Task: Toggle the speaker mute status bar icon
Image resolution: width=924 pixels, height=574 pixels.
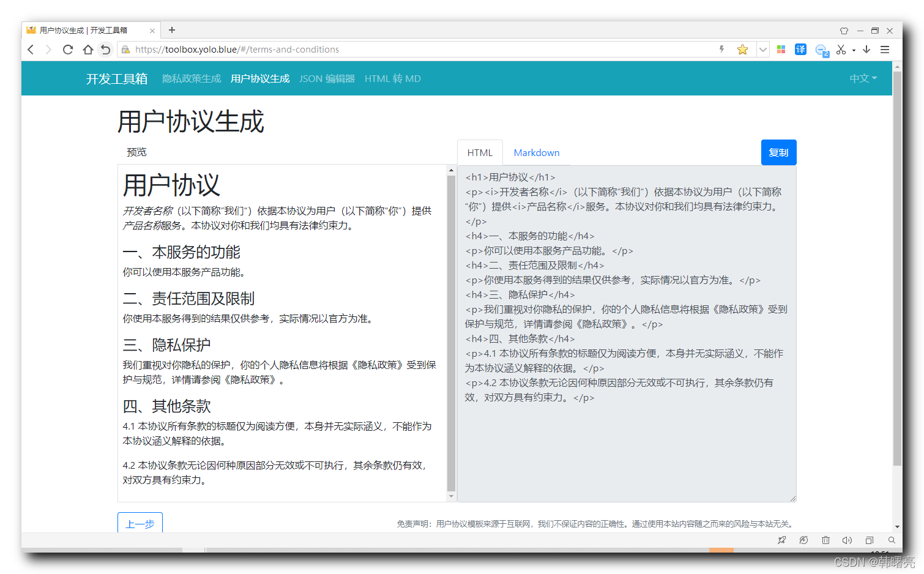Action: click(847, 540)
